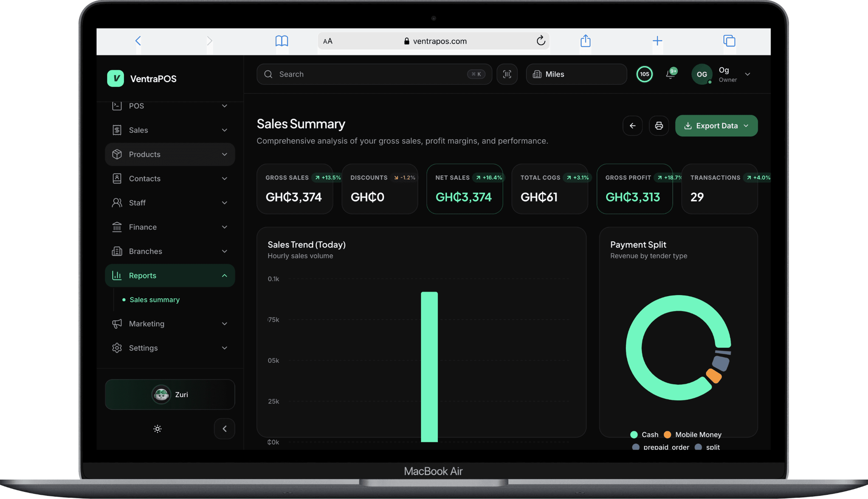The width and height of the screenshot is (868, 499).
Task: Open the Zuri assistant button
Action: click(170, 394)
